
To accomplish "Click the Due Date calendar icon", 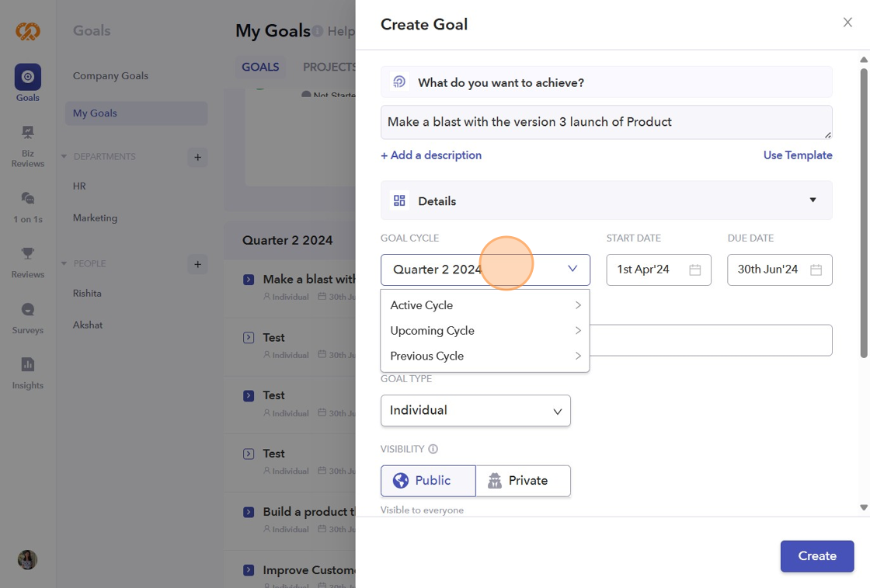I will 816,270.
